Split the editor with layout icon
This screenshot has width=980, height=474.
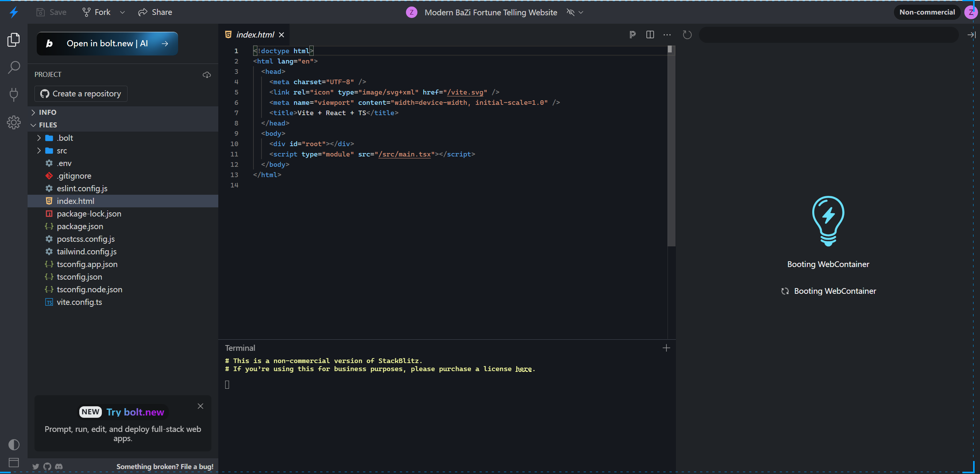point(650,35)
